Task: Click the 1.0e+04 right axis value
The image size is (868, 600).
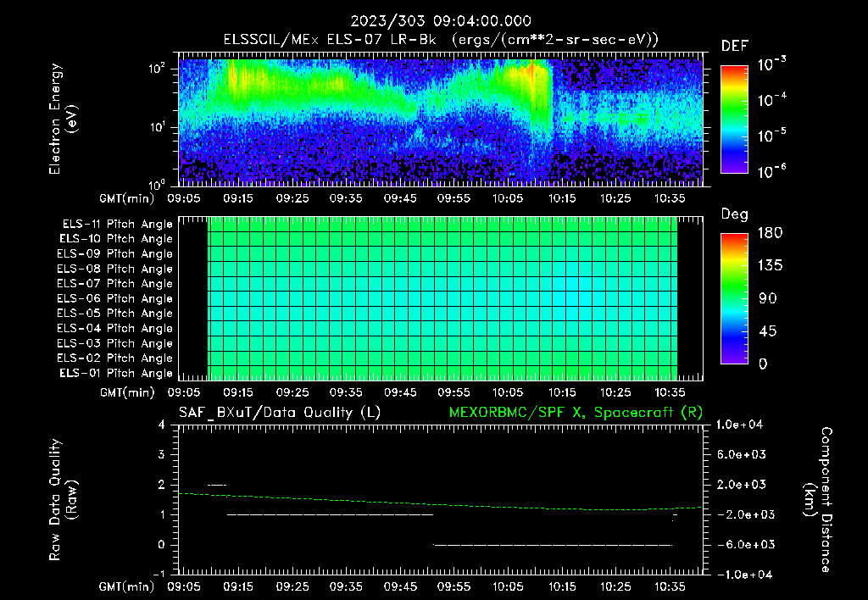Action: tap(739, 425)
